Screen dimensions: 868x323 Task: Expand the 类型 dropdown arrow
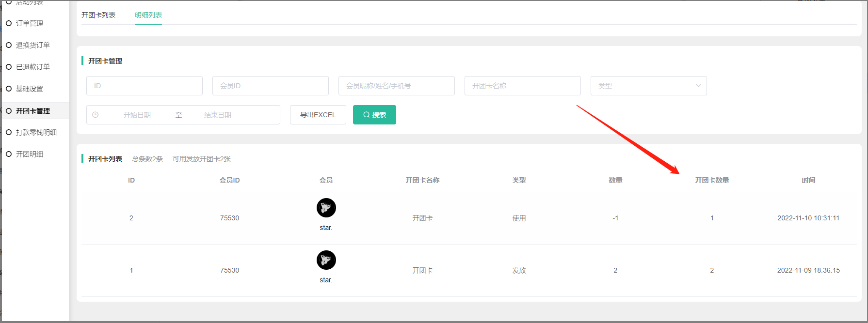(x=698, y=86)
